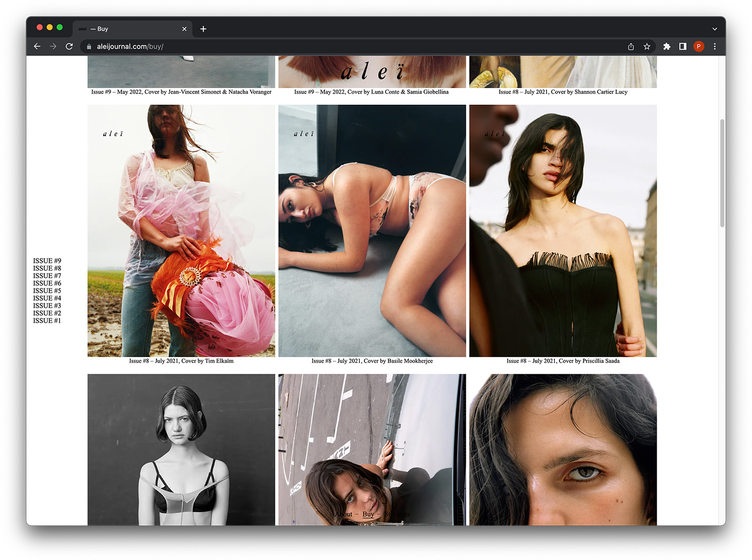Open Issue #8 cover by Tim Elkaïm
752x560 pixels.
pyautogui.click(x=181, y=231)
